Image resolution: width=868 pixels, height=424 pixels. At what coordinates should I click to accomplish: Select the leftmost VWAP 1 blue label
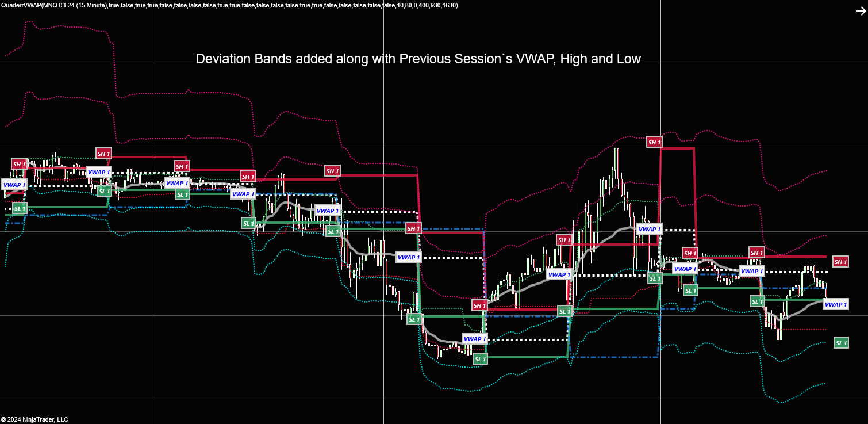13,185
